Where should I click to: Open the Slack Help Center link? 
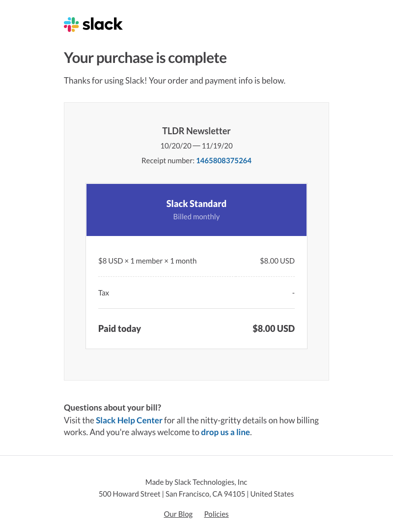(x=129, y=420)
